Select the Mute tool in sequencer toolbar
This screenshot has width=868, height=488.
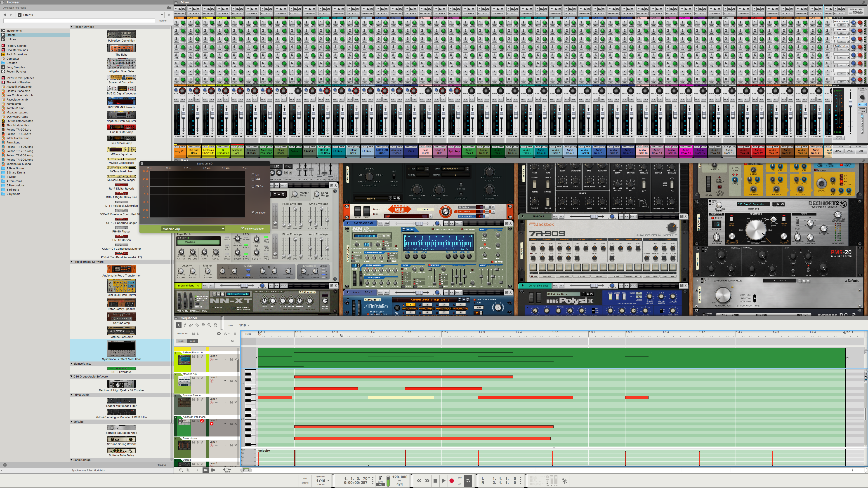click(203, 325)
